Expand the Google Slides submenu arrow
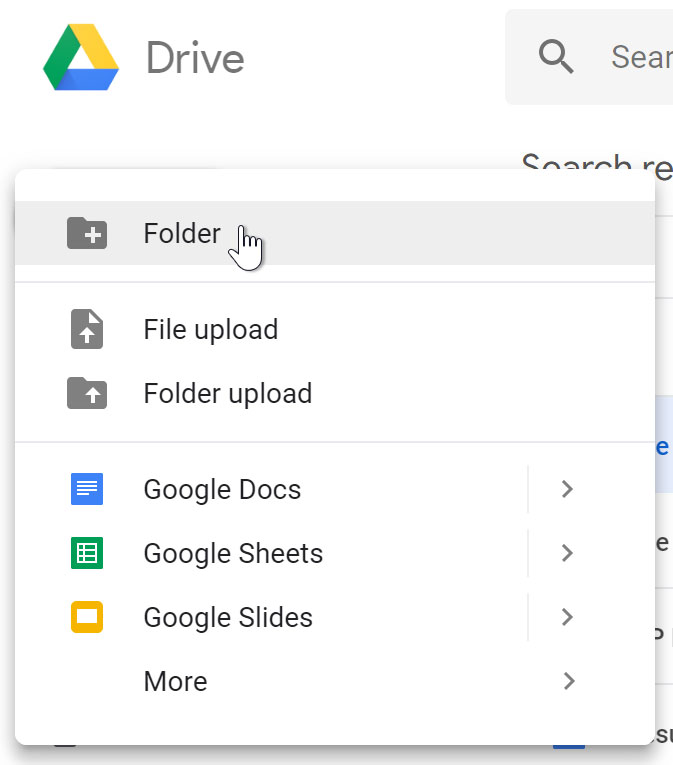 click(x=567, y=617)
